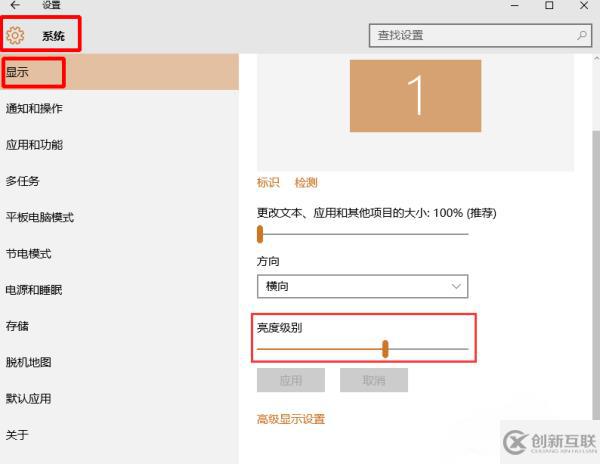Click the 亮度级别 label
The image size is (600, 464).
280,328
